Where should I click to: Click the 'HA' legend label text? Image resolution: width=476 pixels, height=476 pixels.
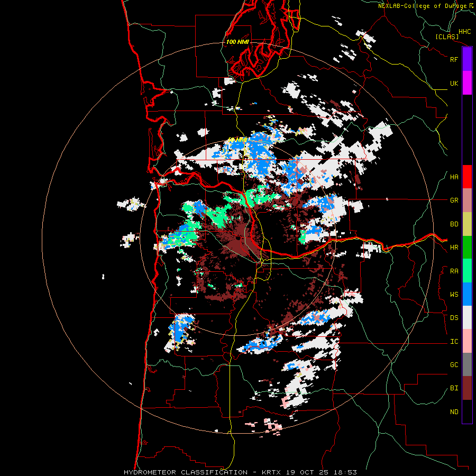pyautogui.click(x=454, y=177)
